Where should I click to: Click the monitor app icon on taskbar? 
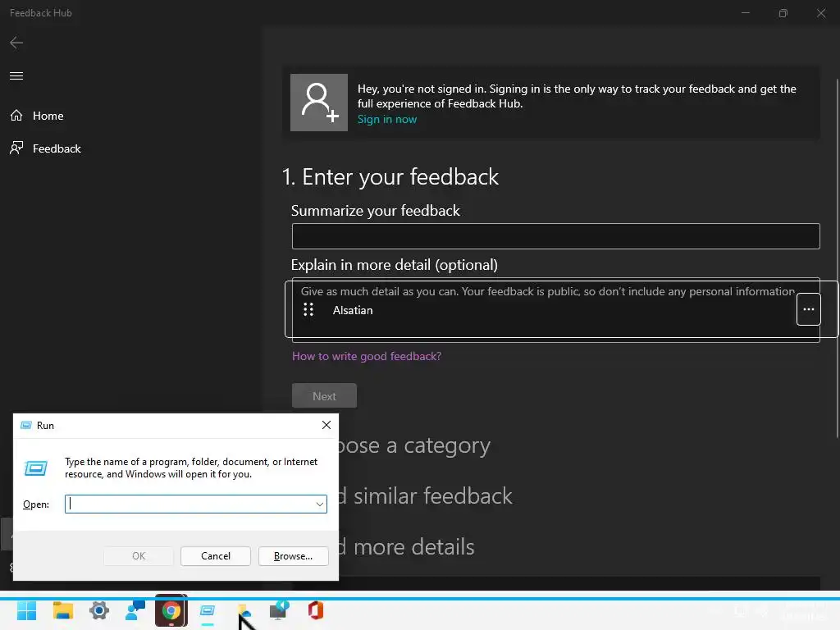(279, 610)
